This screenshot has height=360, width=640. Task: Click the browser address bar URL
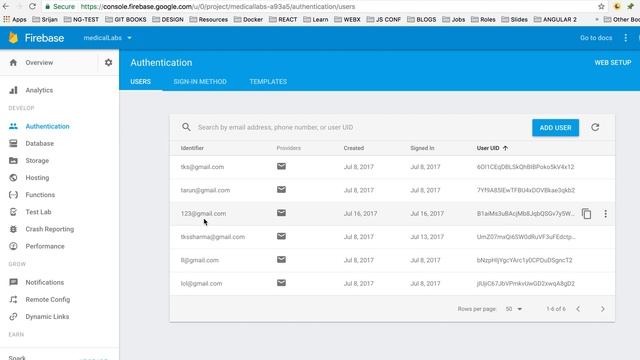218,7
